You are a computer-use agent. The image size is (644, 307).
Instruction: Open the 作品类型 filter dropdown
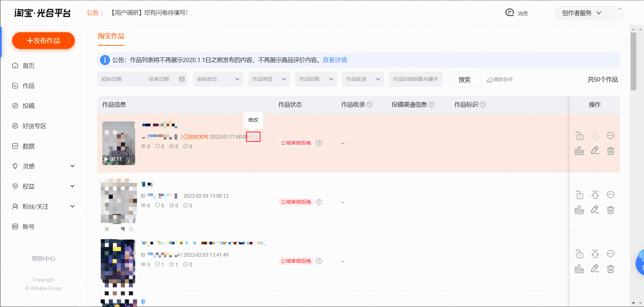[269, 79]
